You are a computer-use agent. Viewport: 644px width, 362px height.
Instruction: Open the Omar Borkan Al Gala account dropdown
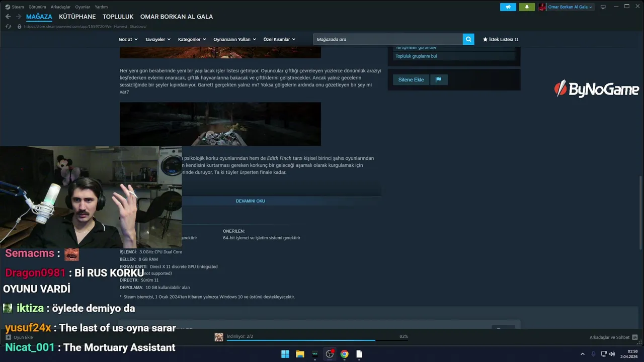pyautogui.click(x=570, y=7)
